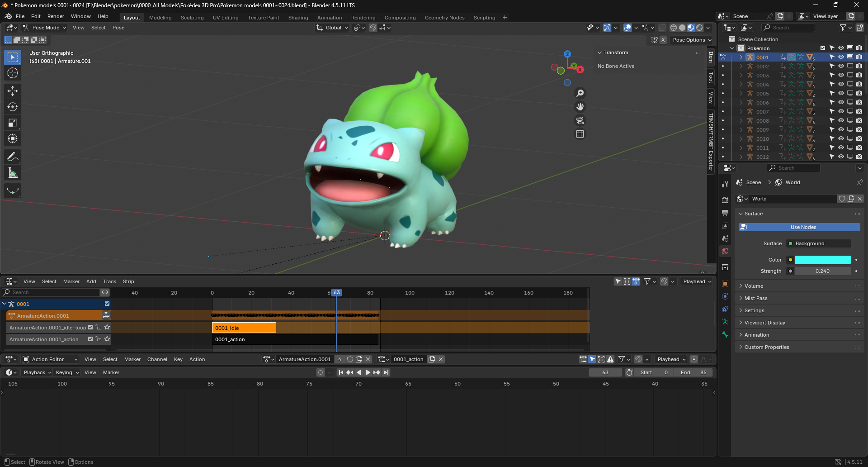Screen dimensions: 868x467
Task: Open the Action Editor mode dropdown
Action: click(50, 359)
